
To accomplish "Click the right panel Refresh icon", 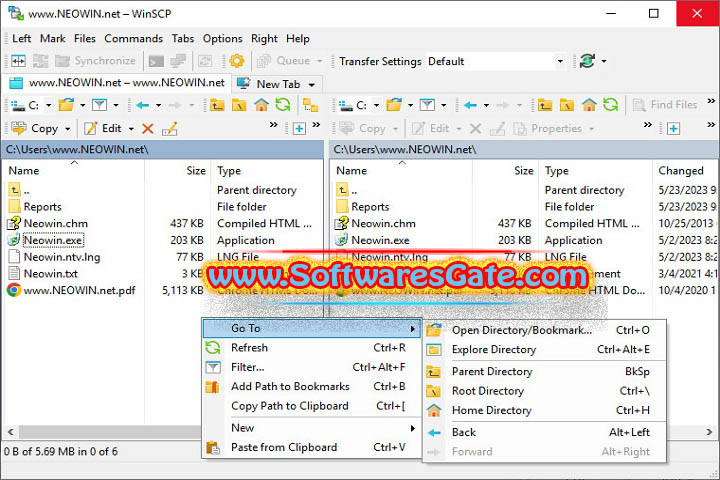I will click(x=611, y=105).
